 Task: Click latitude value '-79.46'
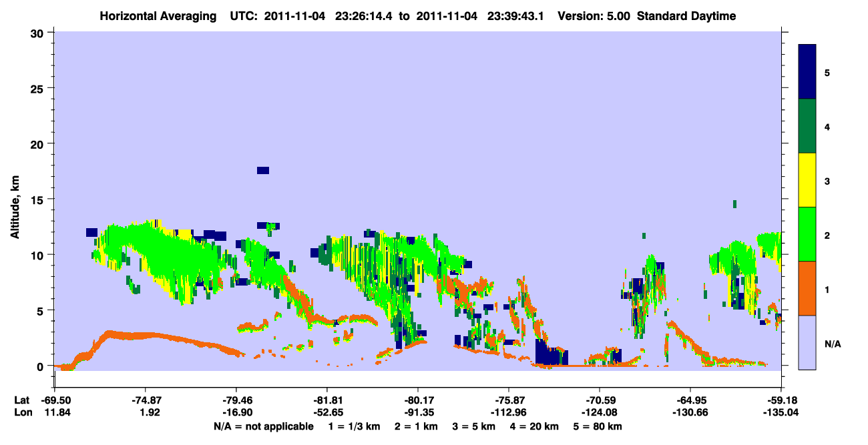(x=236, y=400)
